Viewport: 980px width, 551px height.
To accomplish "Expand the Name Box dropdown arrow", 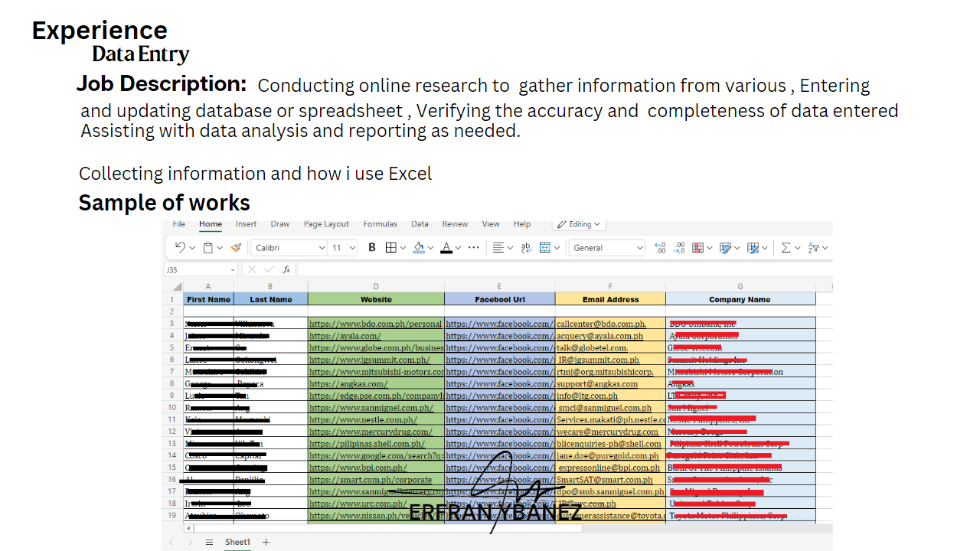I will click(x=233, y=269).
